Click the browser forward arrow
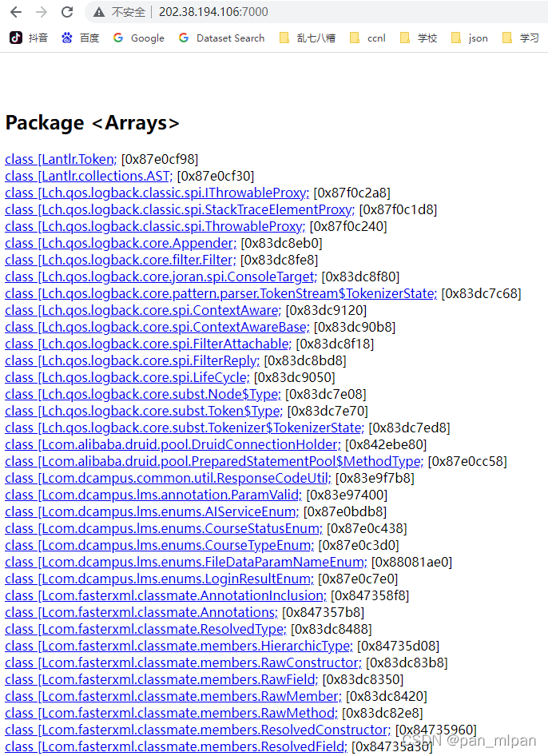This screenshot has width=548, height=756. (x=42, y=12)
